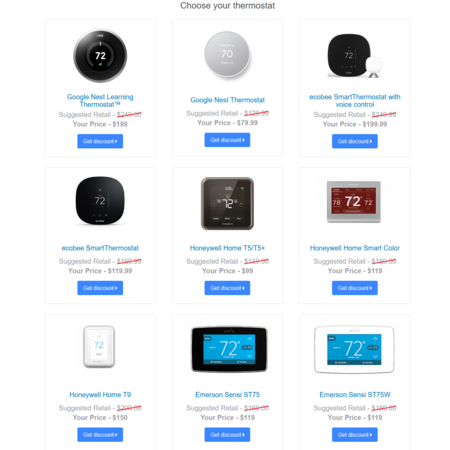
Task: Visit the Emerson Sensi ST75 title link
Action: [227, 395]
